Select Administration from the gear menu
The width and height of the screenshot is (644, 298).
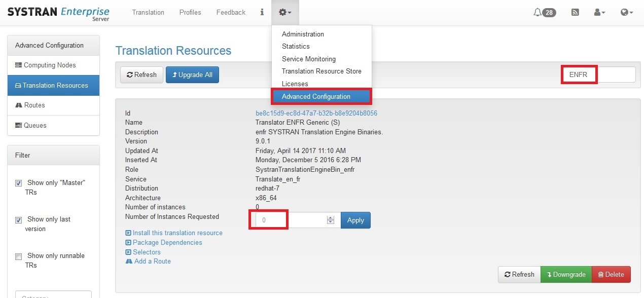[x=303, y=34]
